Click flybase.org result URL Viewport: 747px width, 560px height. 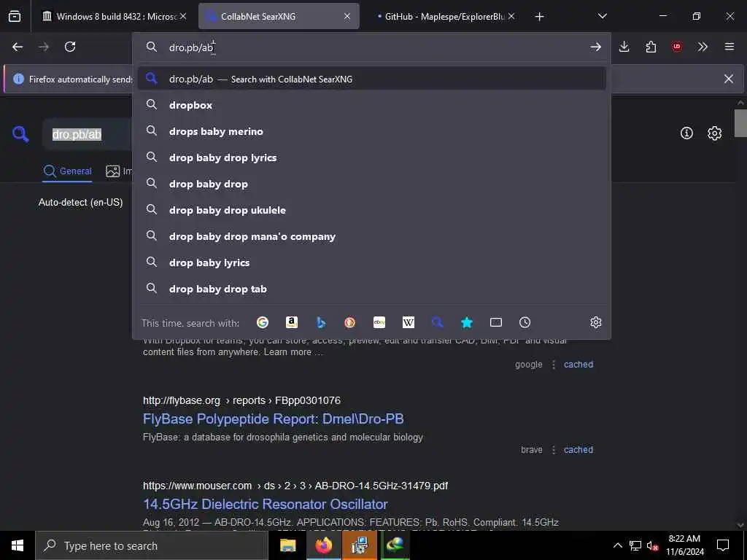click(241, 400)
